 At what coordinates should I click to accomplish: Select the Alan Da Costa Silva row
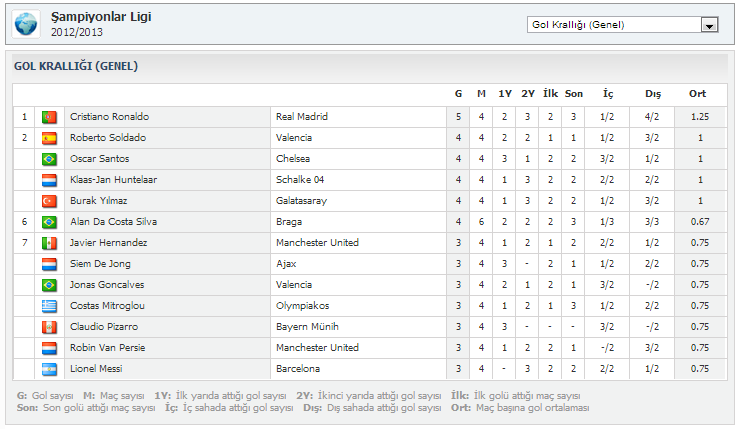113,222
